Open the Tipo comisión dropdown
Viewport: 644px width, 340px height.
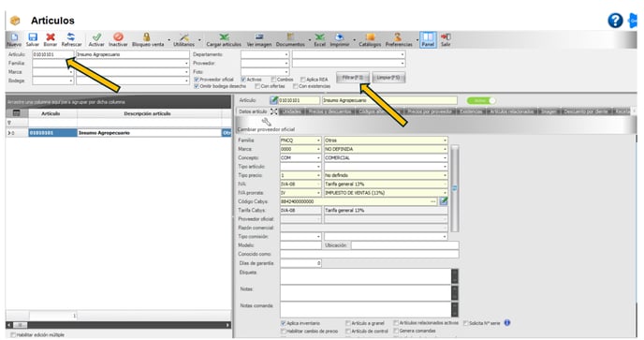pos(318,236)
